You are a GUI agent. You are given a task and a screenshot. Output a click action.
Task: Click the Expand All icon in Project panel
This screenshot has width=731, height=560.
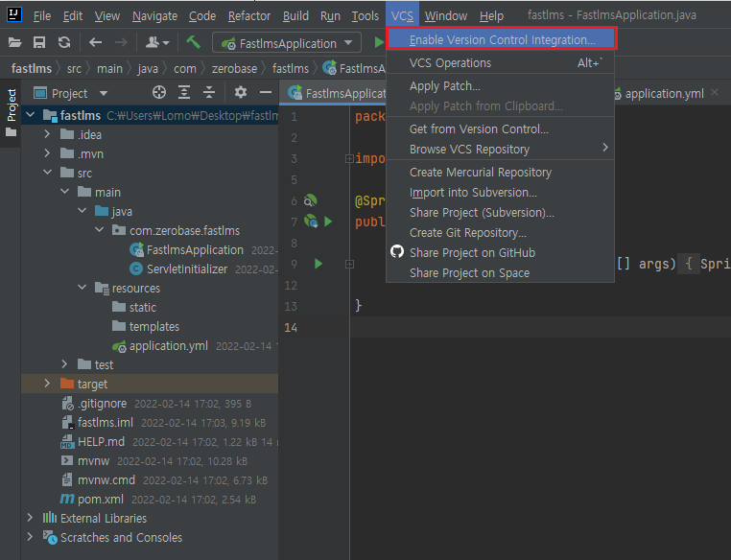point(184,93)
